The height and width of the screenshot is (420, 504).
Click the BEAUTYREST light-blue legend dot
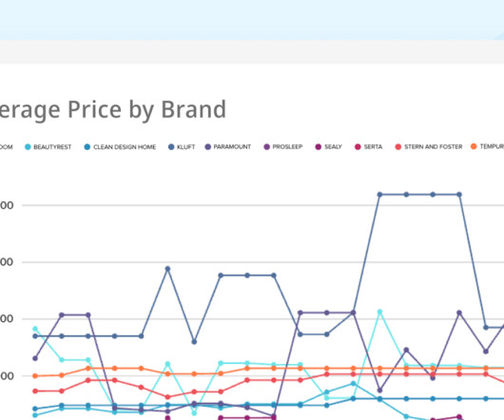(x=28, y=147)
